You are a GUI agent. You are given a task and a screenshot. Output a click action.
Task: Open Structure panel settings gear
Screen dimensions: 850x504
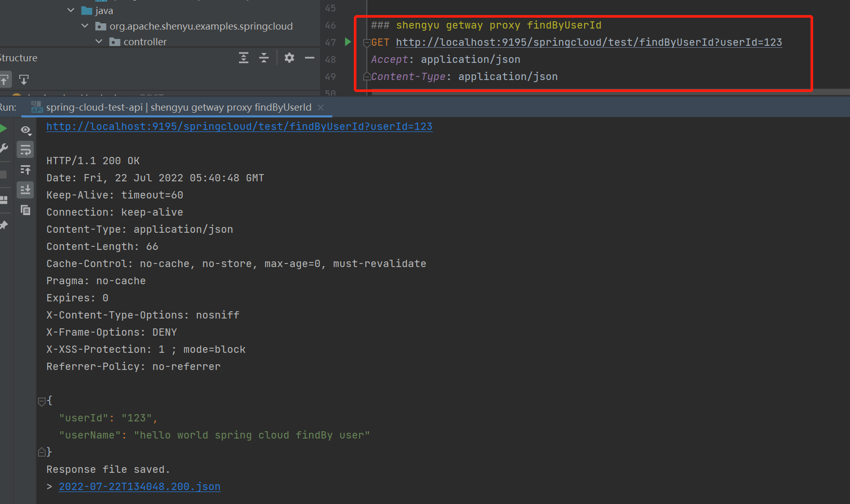(x=289, y=58)
